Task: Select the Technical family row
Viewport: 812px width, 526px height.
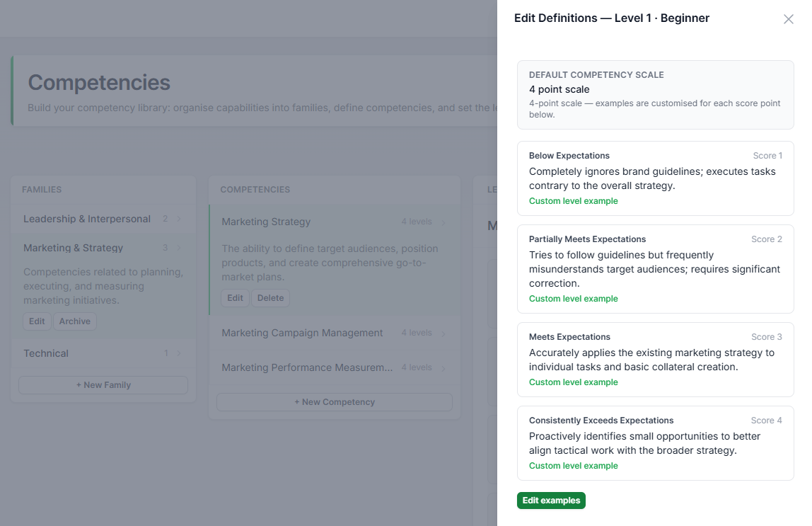Action: coord(103,353)
